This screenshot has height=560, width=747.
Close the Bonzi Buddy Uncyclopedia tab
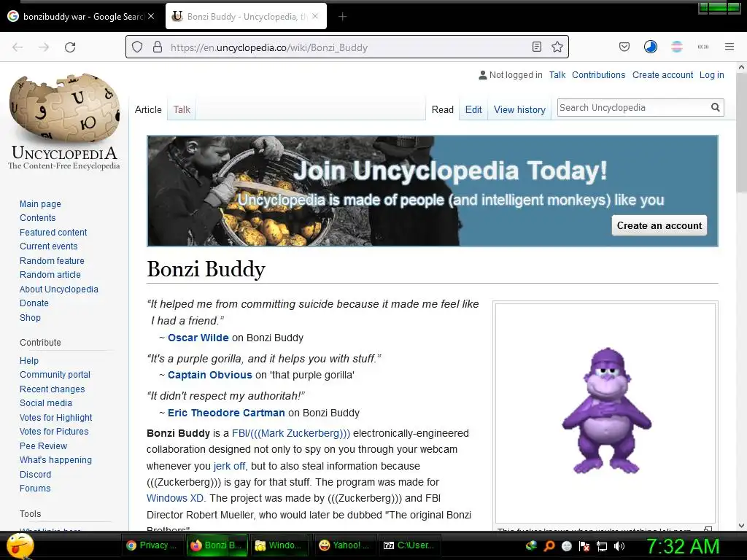(x=315, y=16)
